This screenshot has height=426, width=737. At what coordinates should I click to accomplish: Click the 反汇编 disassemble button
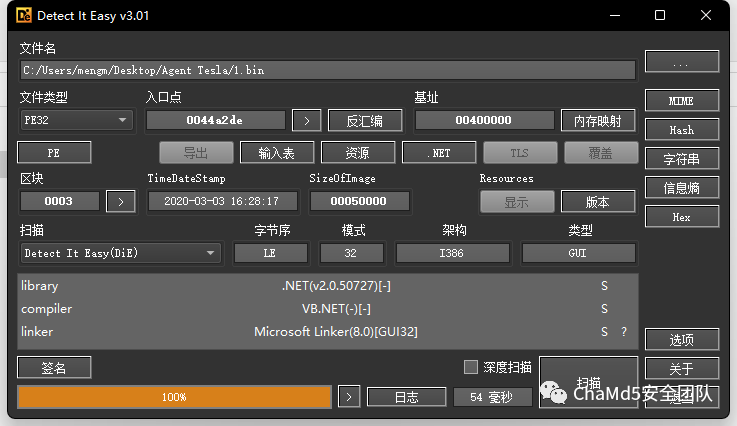point(365,120)
